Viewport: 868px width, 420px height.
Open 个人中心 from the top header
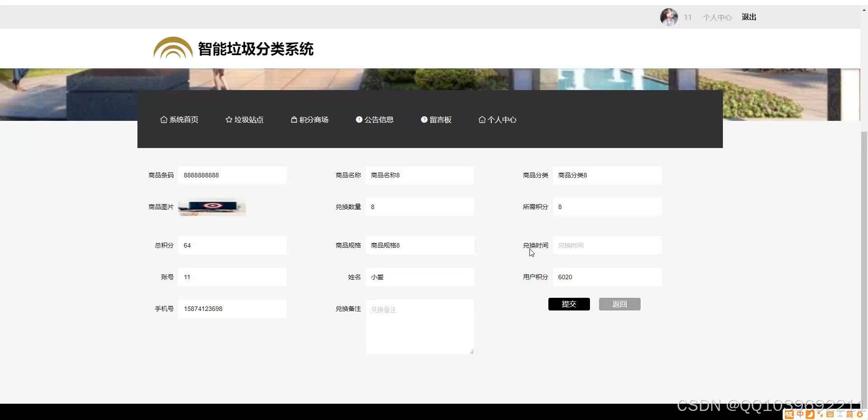point(717,17)
